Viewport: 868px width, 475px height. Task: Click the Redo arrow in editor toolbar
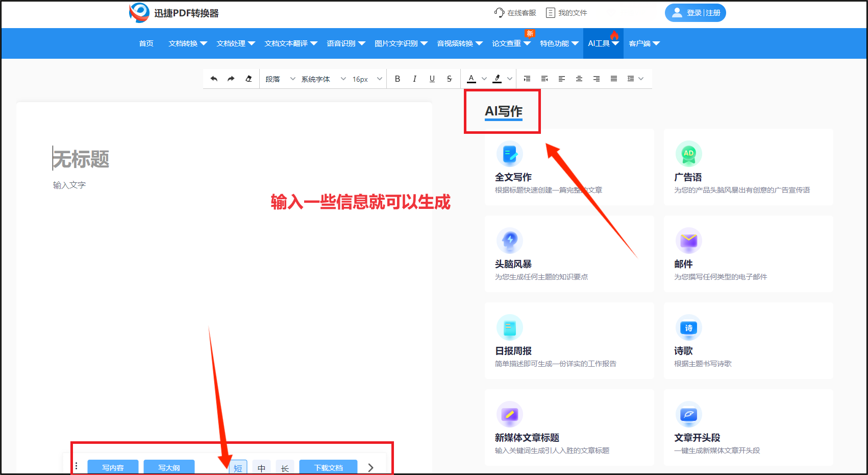[x=231, y=78]
